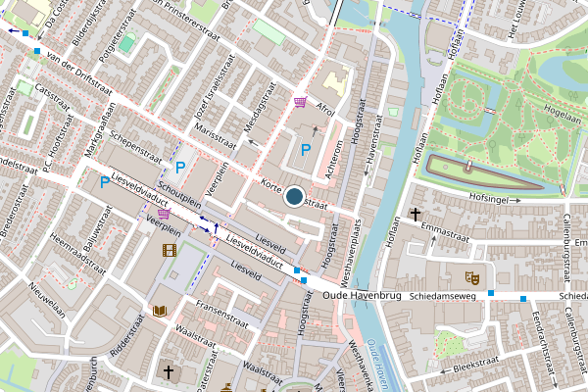Select the church cross icon beside Emmastraat
The width and height of the screenshot is (588, 392).
416,215
